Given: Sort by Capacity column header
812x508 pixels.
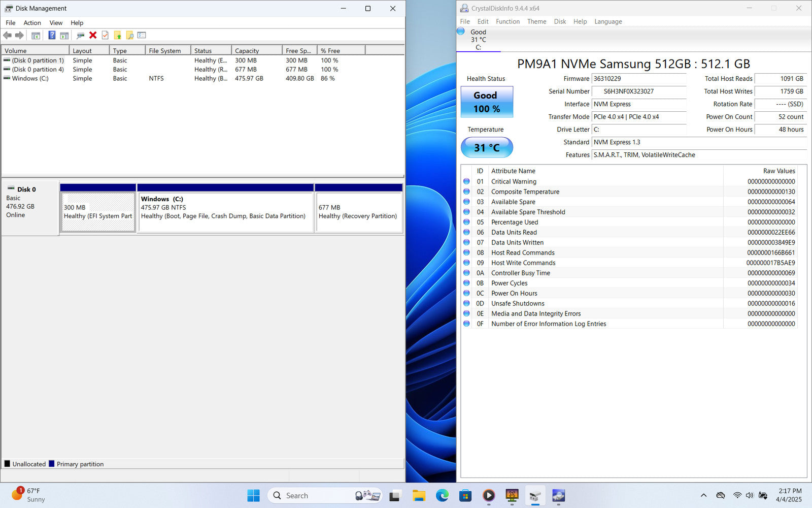Looking at the screenshot, I should point(257,50).
